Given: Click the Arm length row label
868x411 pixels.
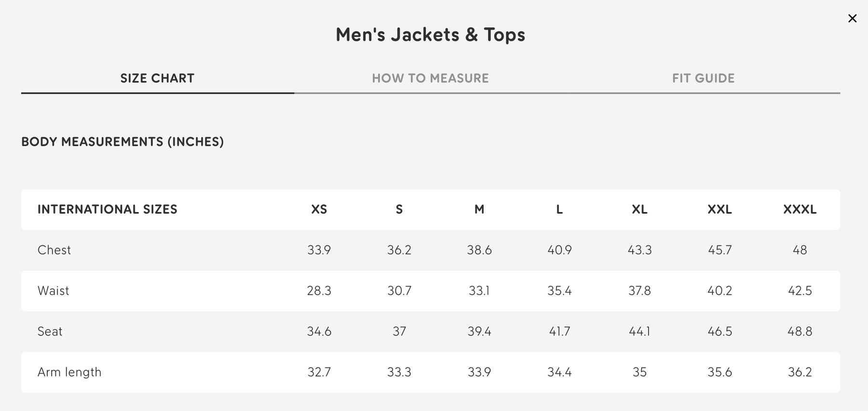Looking at the screenshot, I should pos(69,372).
